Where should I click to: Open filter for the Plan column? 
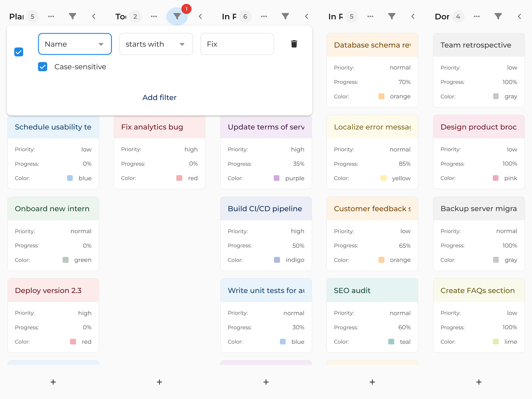click(72, 16)
